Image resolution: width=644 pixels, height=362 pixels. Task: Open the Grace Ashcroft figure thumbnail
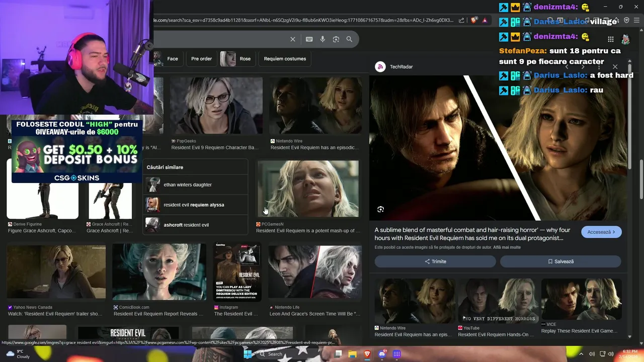[x=110, y=201]
